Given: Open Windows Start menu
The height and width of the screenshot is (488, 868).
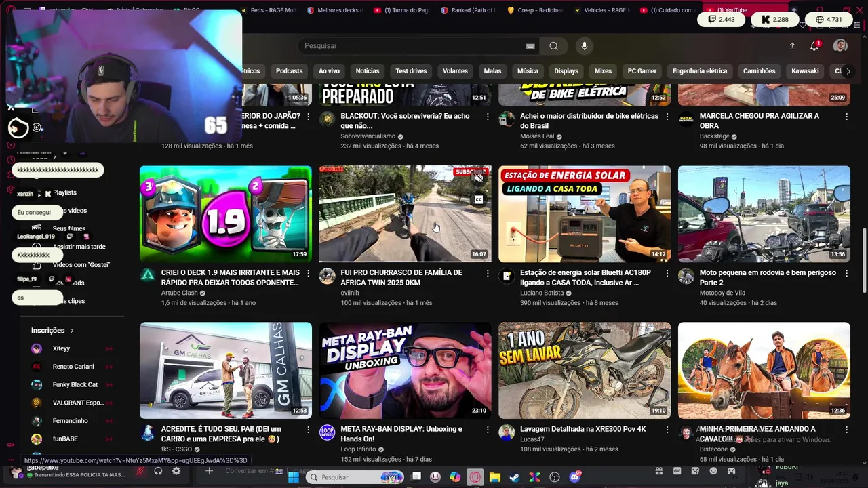Looking at the screenshot, I should [294, 477].
